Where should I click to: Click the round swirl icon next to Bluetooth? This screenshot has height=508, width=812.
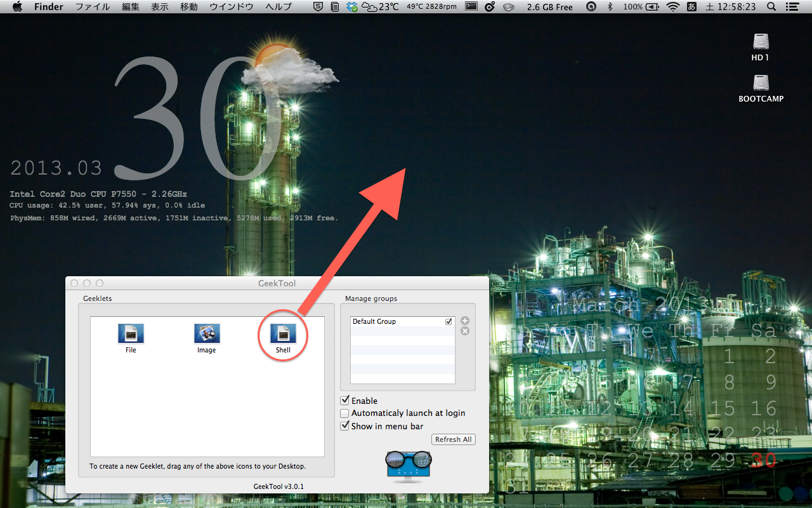click(591, 7)
